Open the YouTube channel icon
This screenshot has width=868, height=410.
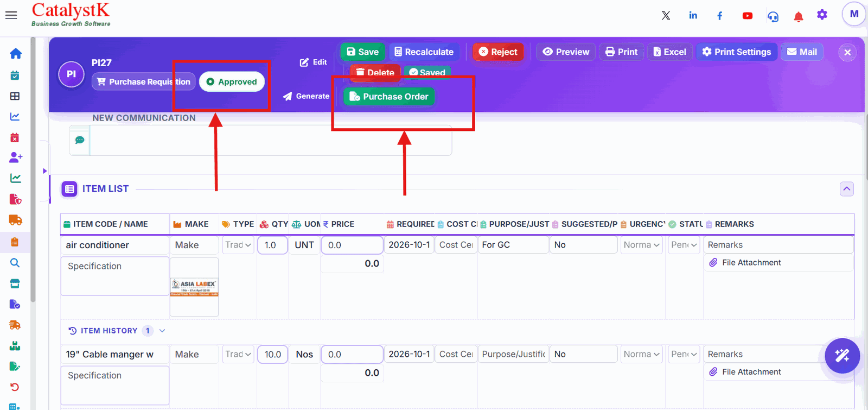747,16
